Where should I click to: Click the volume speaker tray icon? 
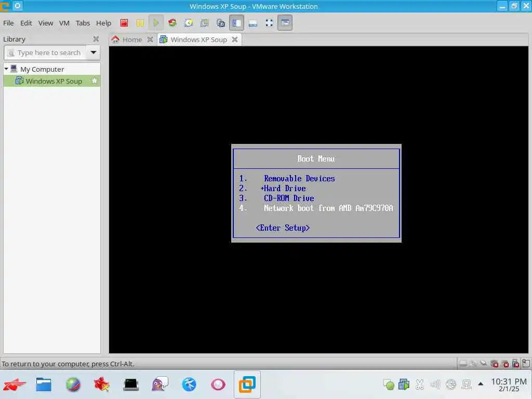435,384
